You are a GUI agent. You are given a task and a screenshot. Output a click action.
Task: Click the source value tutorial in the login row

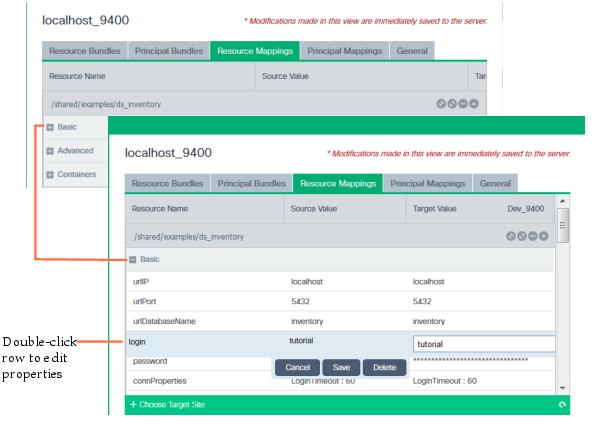point(301,341)
